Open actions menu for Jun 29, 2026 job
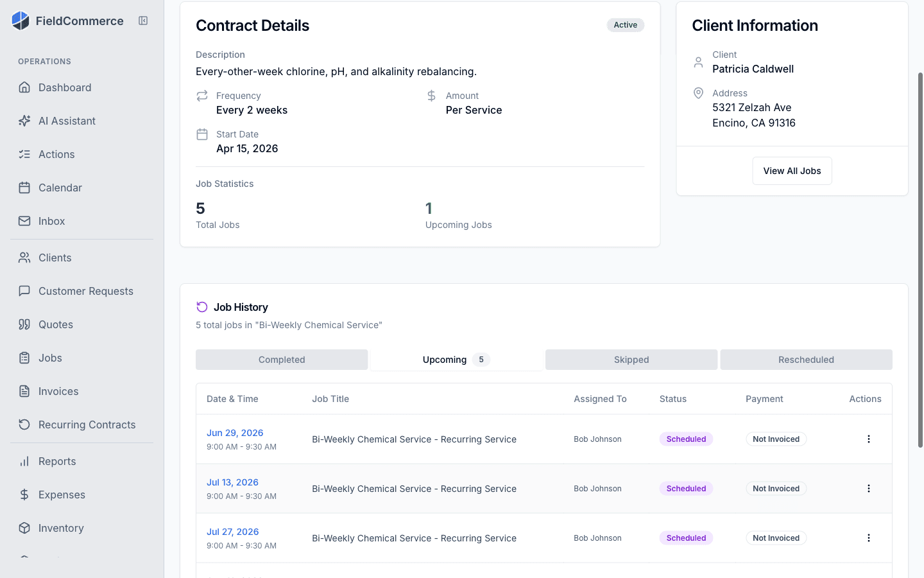Screen dimensions: 924x578 pos(869,439)
